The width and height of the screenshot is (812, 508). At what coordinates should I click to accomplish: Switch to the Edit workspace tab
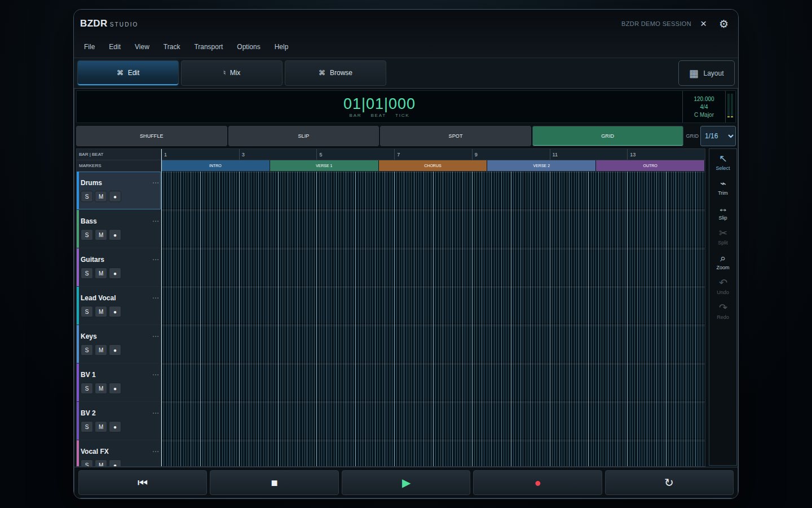tap(128, 73)
